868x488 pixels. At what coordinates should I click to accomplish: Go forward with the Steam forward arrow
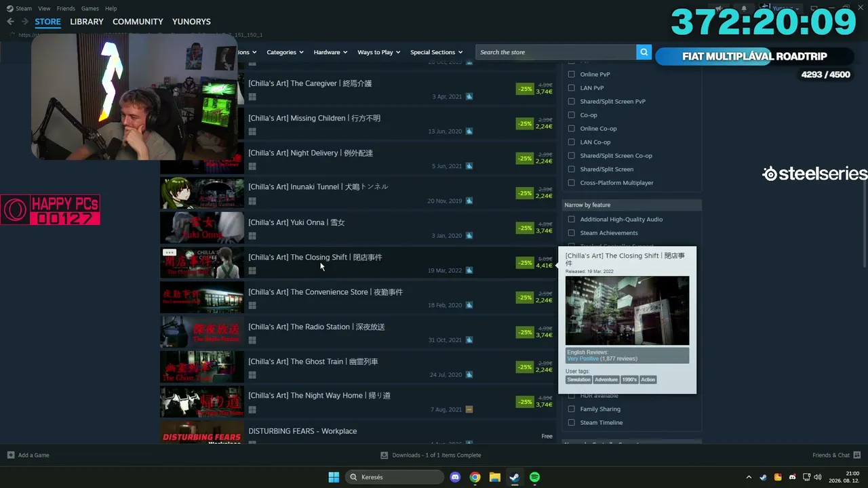[x=25, y=22]
